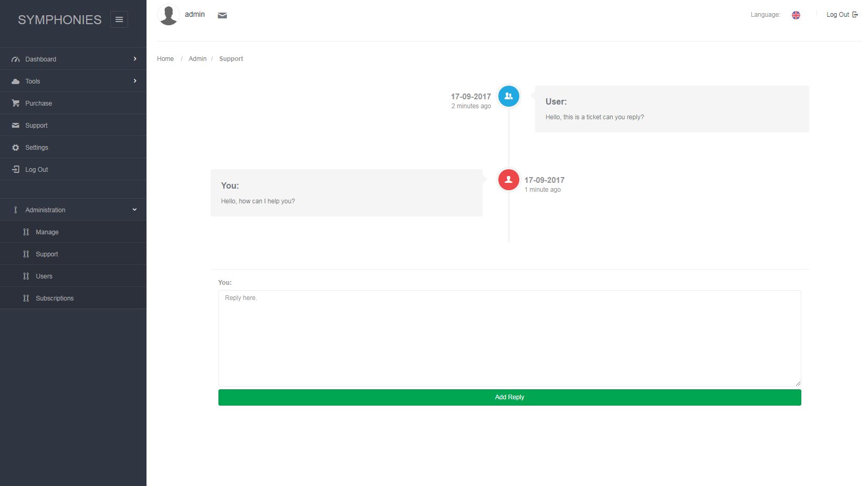Viewport: 868px width, 486px height.
Task: Click the blue user avatar timeline badge
Action: (x=508, y=96)
